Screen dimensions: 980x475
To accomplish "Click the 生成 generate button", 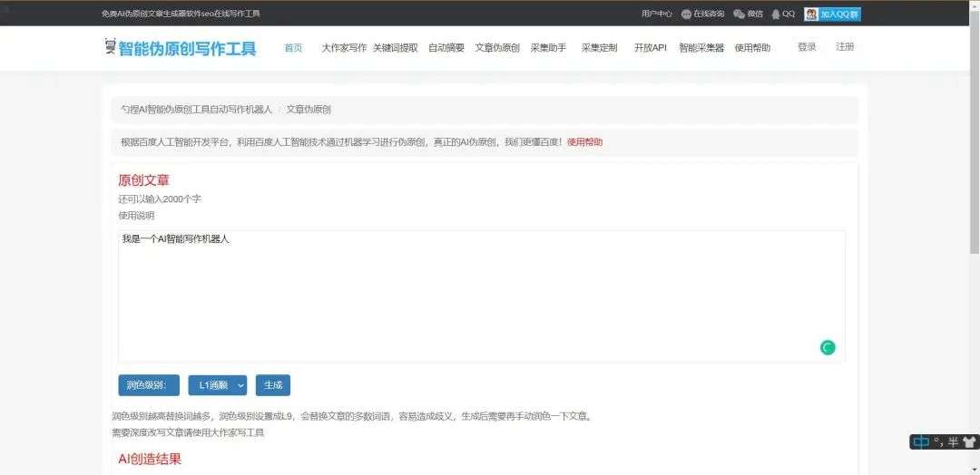I will [x=273, y=385].
